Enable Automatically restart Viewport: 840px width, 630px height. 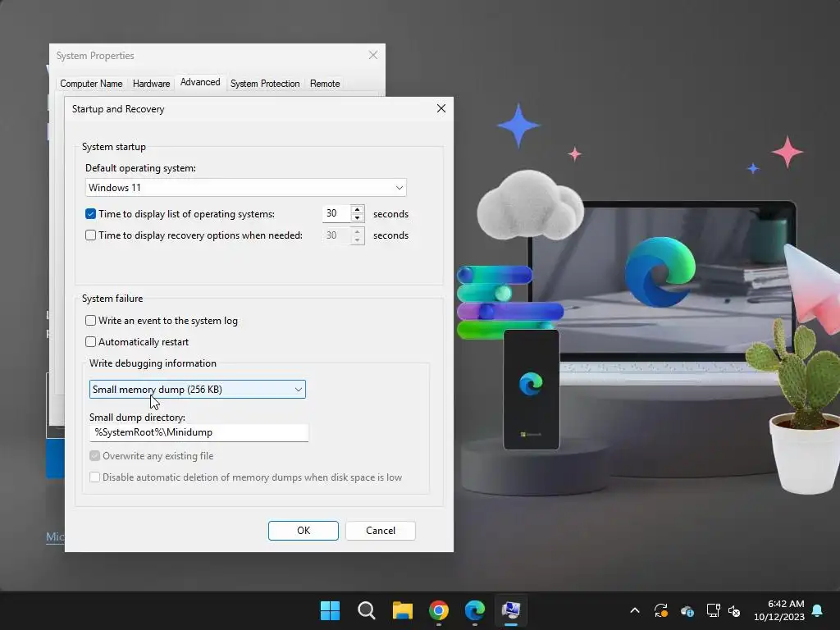[x=90, y=342]
